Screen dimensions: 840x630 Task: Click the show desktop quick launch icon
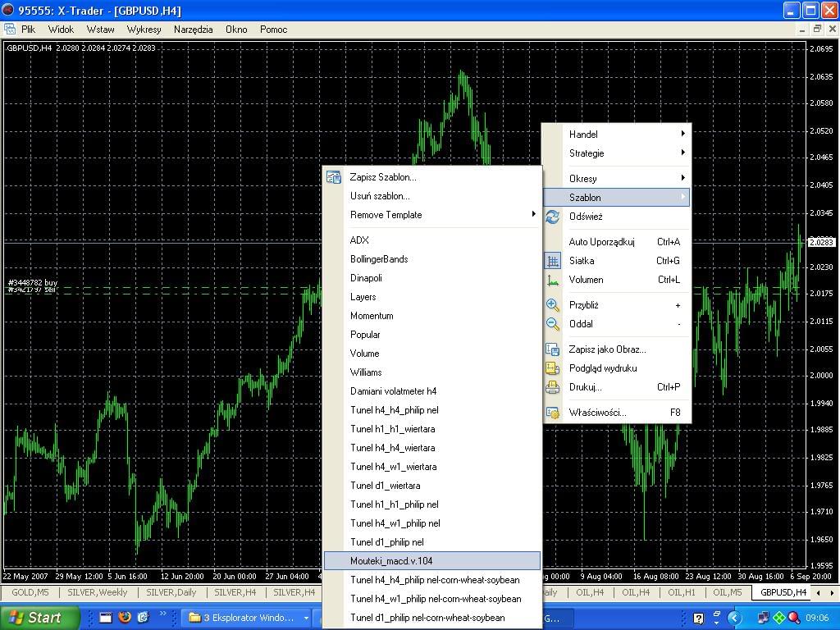(x=106, y=617)
